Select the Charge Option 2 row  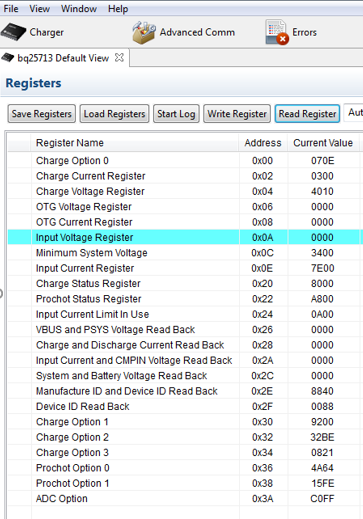[x=184, y=437]
